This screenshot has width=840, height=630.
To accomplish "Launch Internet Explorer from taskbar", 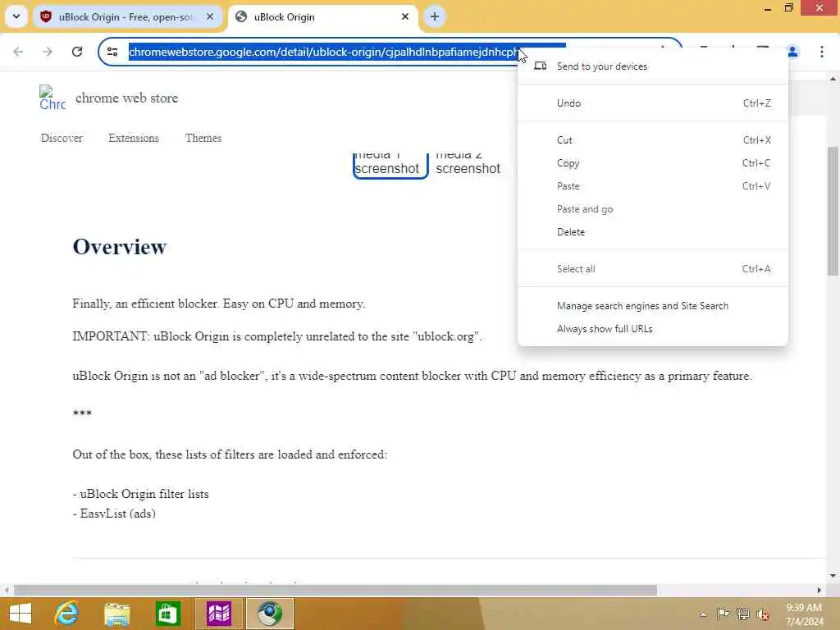I will click(x=67, y=614).
